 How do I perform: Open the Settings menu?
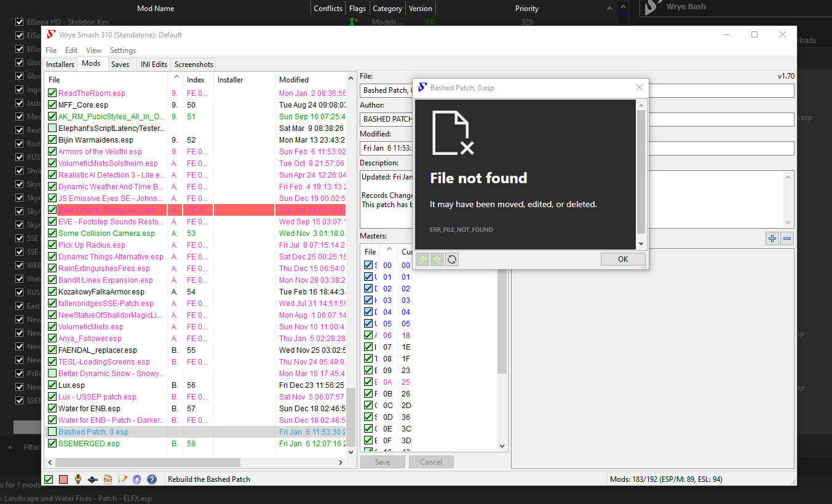pyautogui.click(x=123, y=50)
